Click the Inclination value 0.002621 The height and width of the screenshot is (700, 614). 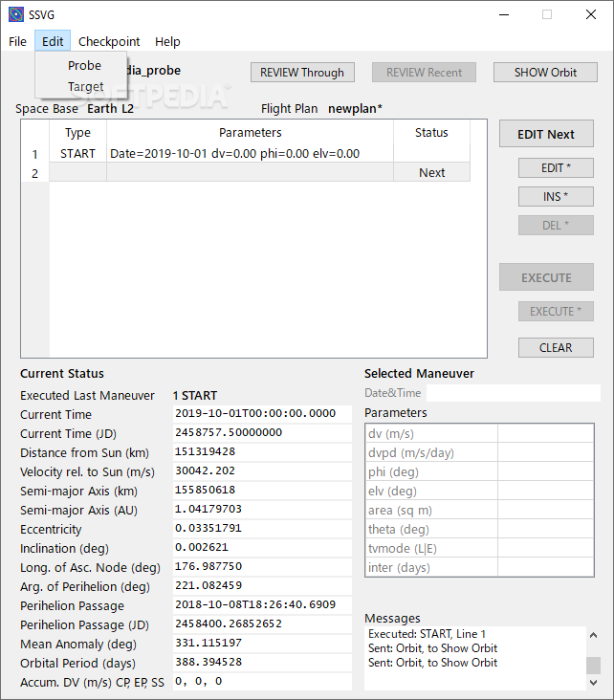click(x=262, y=547)
